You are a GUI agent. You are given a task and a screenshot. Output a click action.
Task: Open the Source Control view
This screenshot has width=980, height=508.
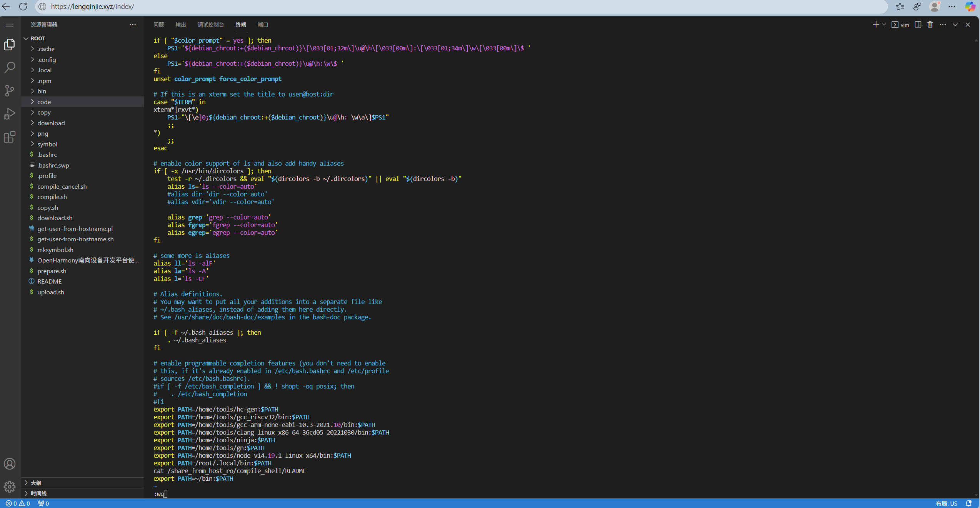(x=10, y=91)
